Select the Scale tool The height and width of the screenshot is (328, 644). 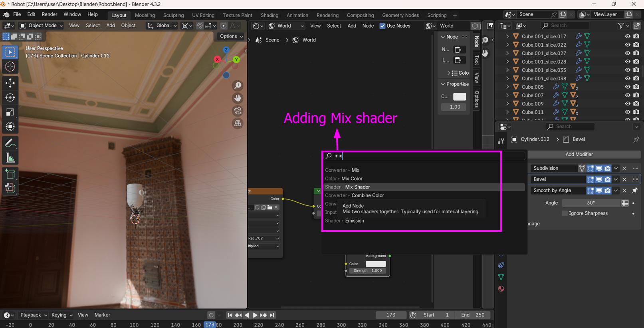10,112
